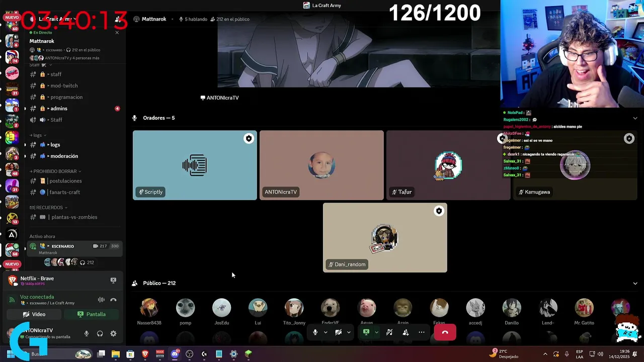Click Tito_Jonny avatar in audience
The width and height of the screenshot is (644, 362).
click(x=294, y=308)
